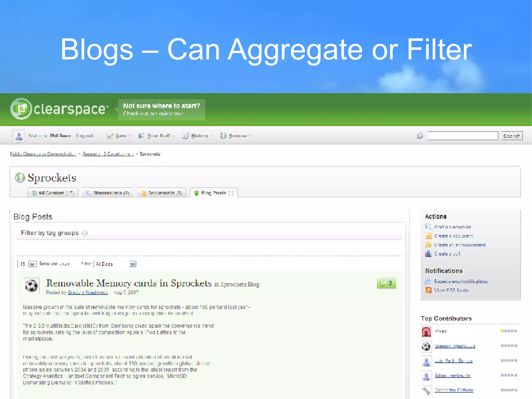The image size is (532, 399).
Task: Open the Browse menu
Action: point(237,136)
